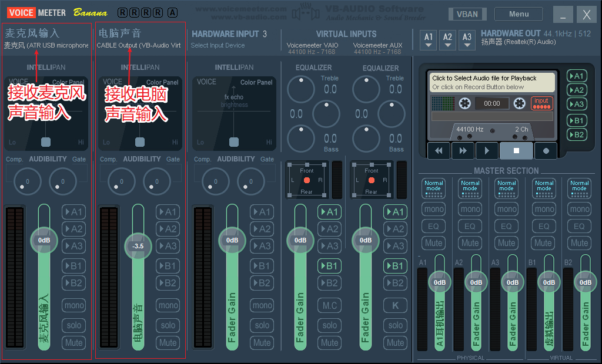The height and width of the screenshot is (364, 602).
Task: Click the audio file selection display
Action: point(492,82)
